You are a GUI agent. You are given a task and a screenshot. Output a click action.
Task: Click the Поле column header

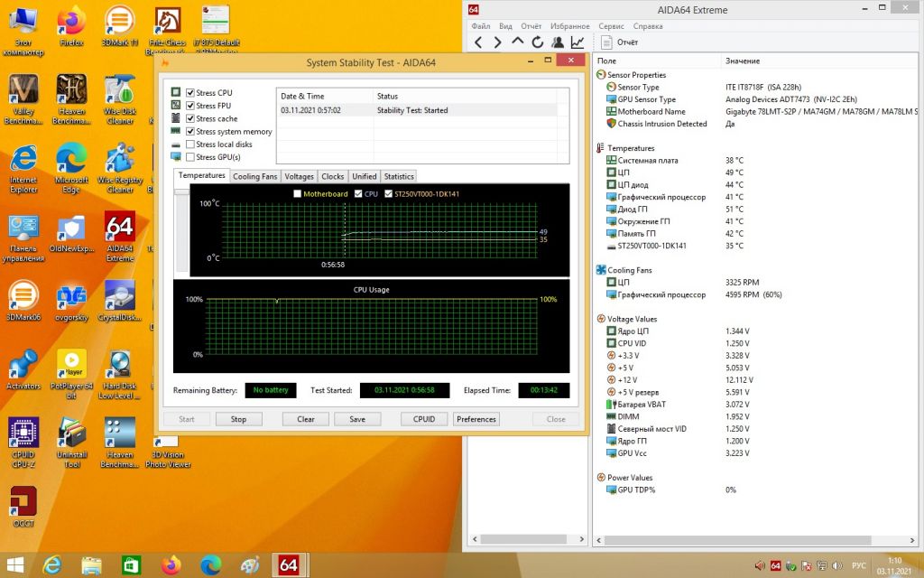(657, 61)
